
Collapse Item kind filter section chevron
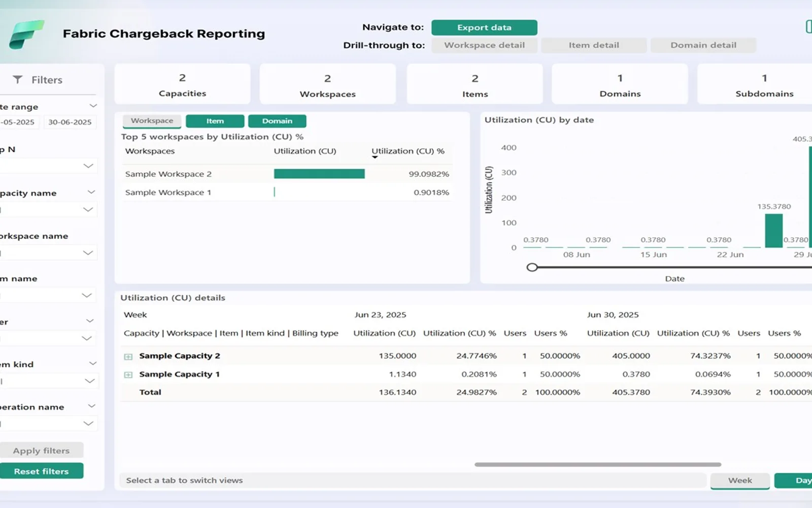point(93,363)
